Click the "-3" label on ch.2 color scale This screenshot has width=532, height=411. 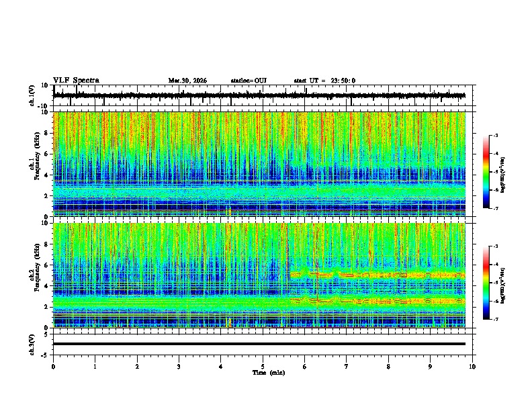coord(496,246)
